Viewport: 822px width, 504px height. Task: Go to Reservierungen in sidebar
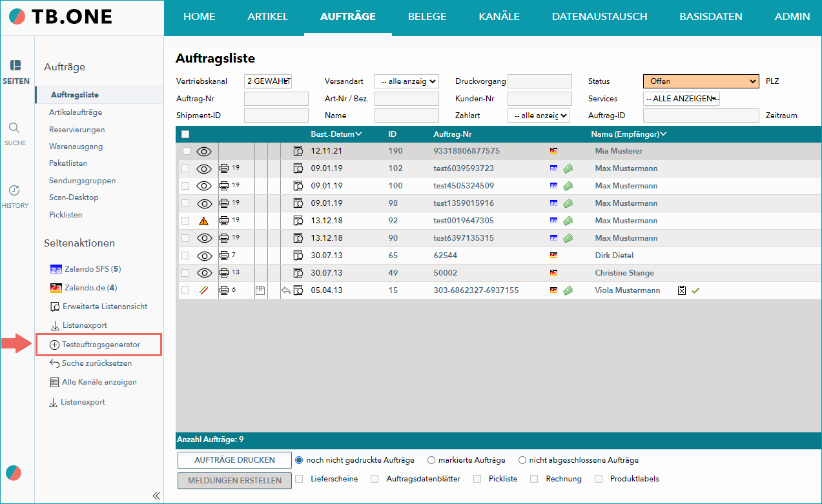[x=77, y=130]
